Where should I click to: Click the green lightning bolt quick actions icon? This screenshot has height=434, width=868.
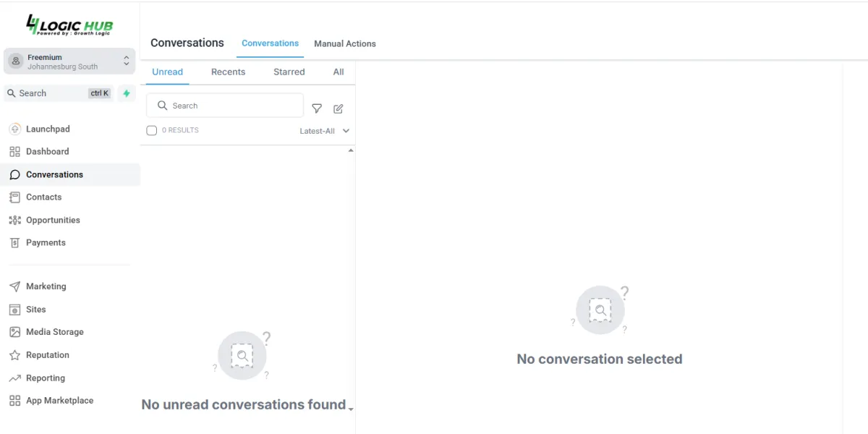127,93
